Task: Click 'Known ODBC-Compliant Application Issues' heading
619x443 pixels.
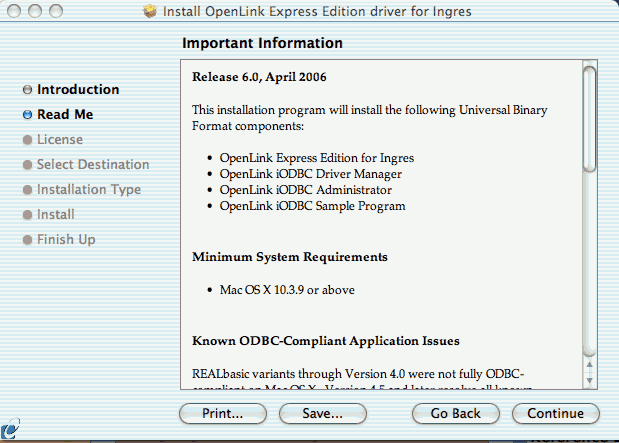Action: coord(326,341)
